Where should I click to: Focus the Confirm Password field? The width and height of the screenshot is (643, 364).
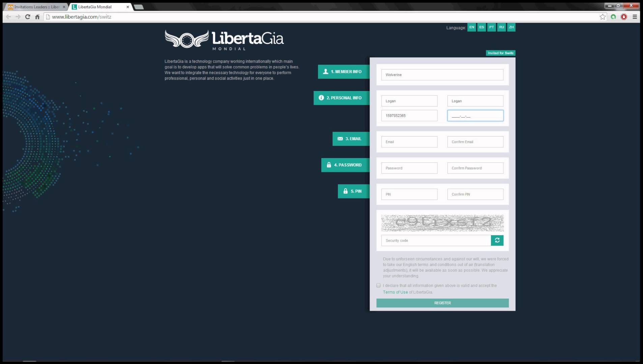click(475, 168)
